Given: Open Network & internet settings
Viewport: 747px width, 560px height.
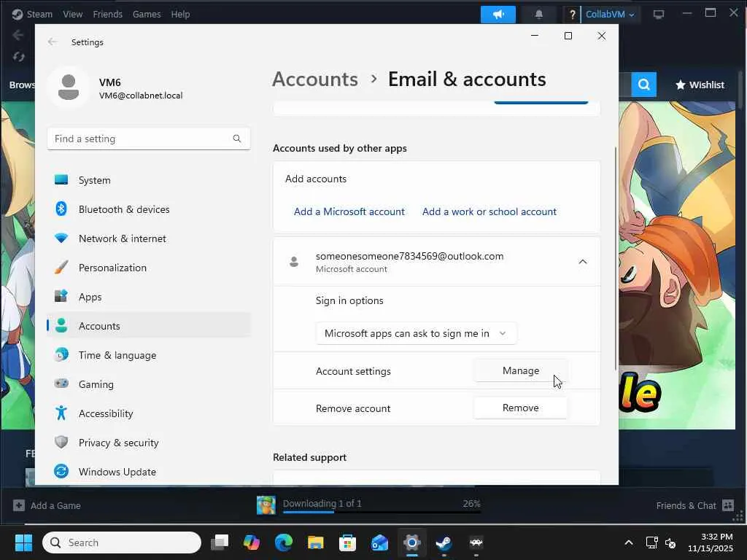Looking at the screenshot, I should (x=149, y=238).
